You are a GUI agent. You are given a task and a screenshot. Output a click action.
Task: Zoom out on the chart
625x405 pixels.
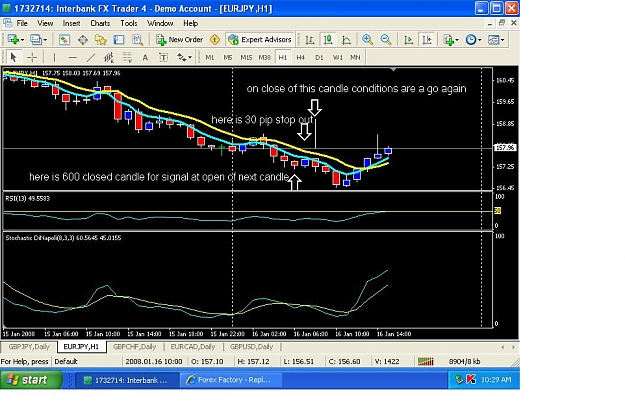pos(385,39)
